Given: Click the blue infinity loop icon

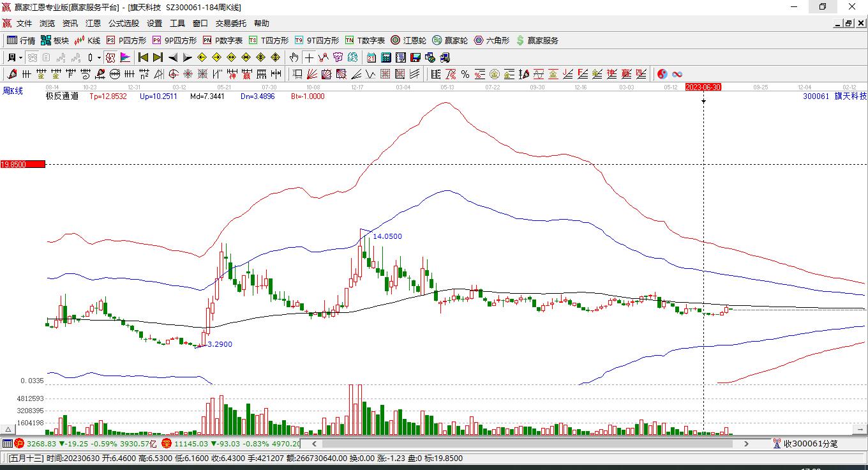Looking at the screenshot, I should click(677, 74).
